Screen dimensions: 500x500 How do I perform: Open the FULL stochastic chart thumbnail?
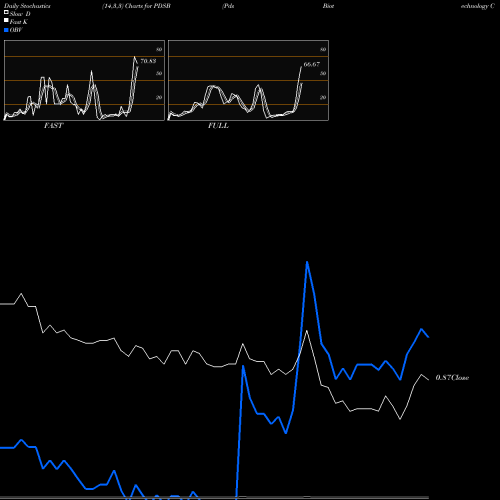point(248,80)
